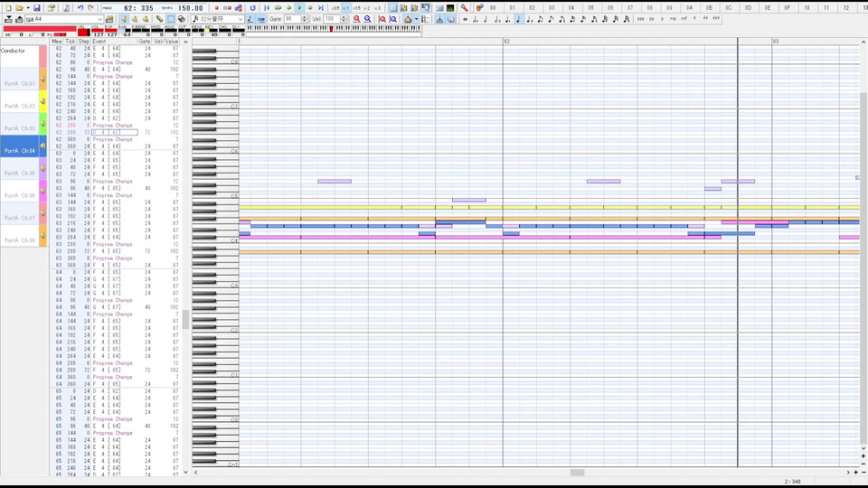Open the wrench settings icon
Screen dimensions: 868x488
tap(465, 8)
